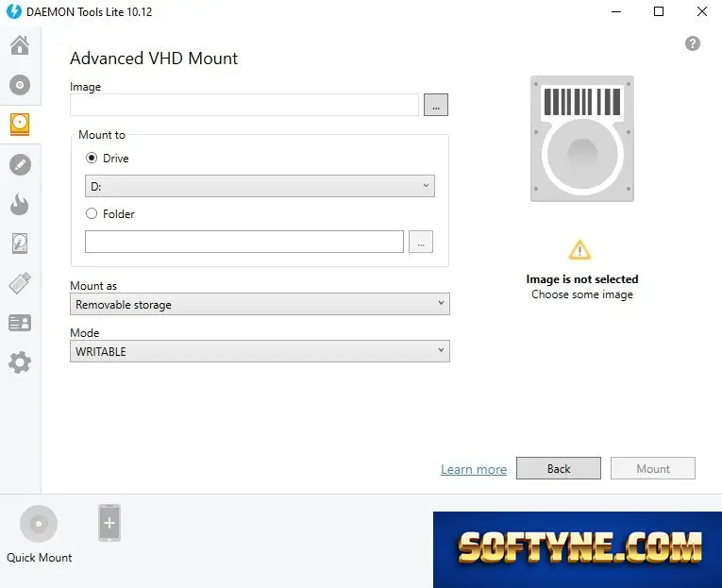Open the flame Burn sidebar icon
Viewport: 722px width, 588px height.
(x=20, y=204)
